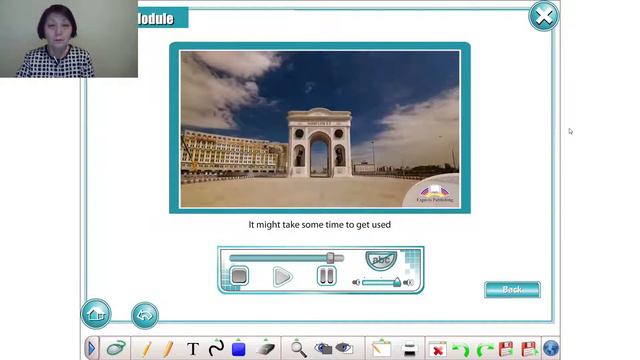Click the 'Module' title label
The width and height of the screenshot is (640, 360).
[x=155, y=19]
